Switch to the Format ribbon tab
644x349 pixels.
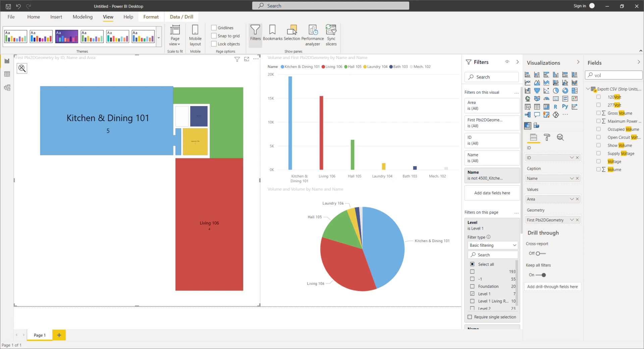[151, 17]
